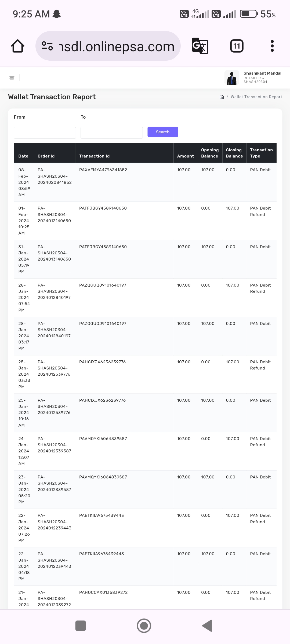Click the Amount column header
The image size is (290, 644).
pyautogui.click(x=185, y=156)
